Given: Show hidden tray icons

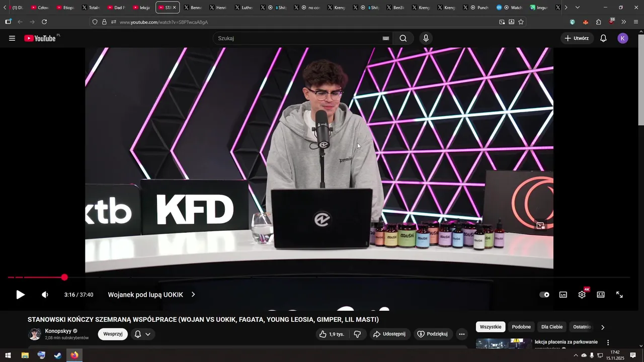Looking at the screenshot, I should click(576, 355).
